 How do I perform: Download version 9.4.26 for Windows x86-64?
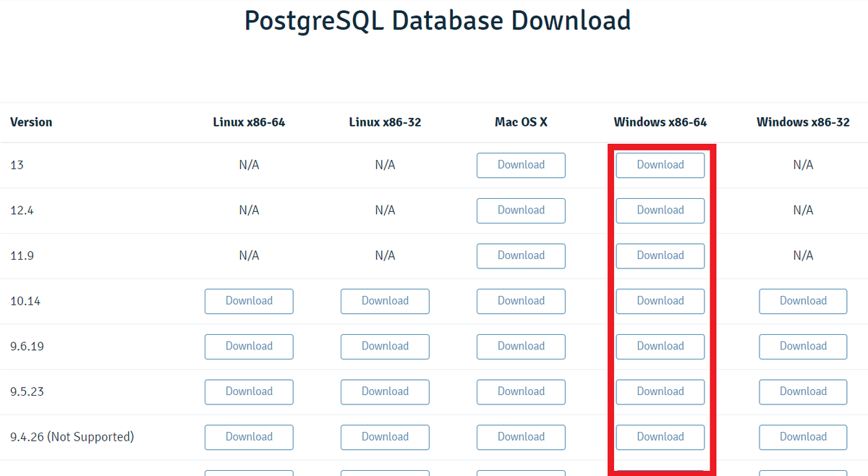(660, 437)
